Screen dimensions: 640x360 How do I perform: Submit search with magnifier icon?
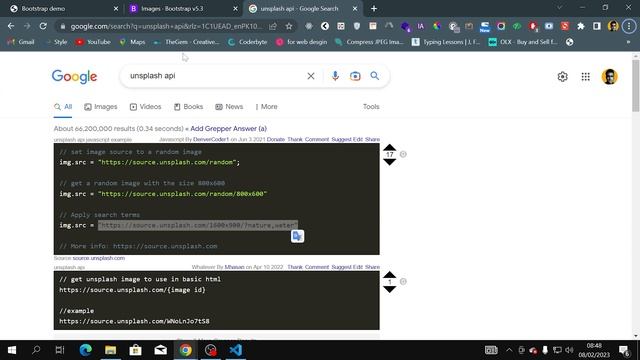(375, 76)
